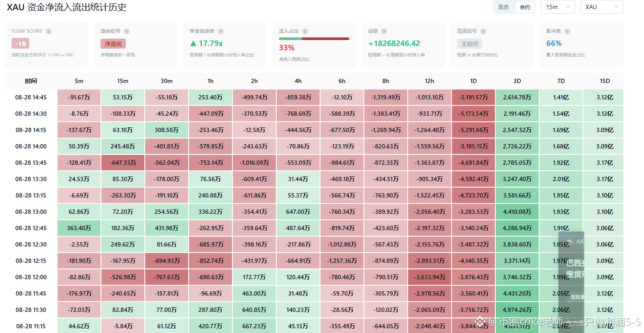Click the help icon next to 流入占比
This screenshot has width=644, height=333.
tap(305, 31)
